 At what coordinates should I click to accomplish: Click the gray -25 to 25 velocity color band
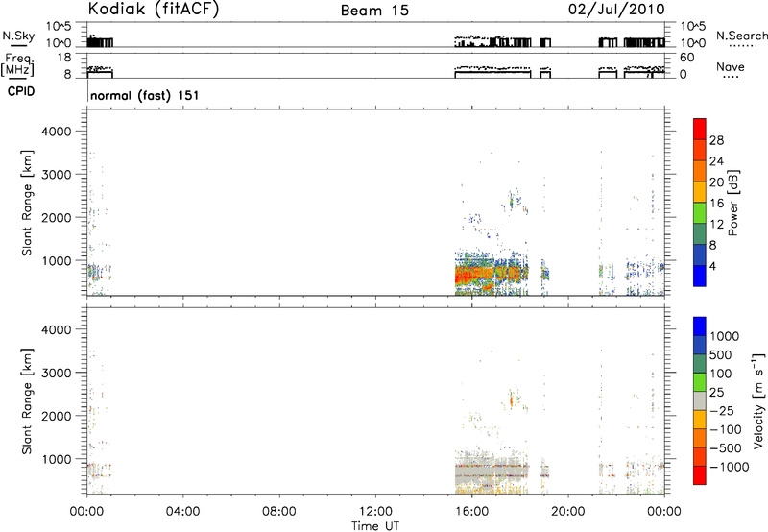(x=700, y=401)
